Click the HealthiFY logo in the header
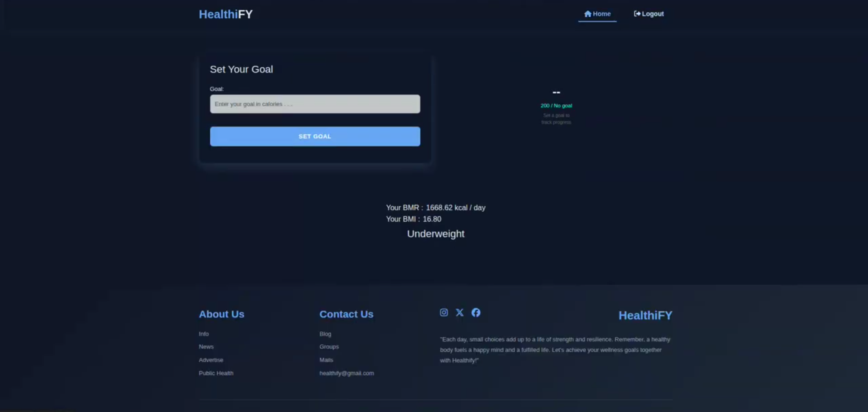This screenshot has width=868, height=412. click(x=225, y=14)
